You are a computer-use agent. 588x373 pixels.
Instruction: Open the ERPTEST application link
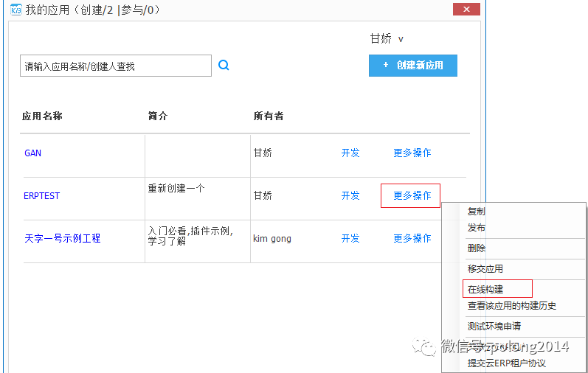(x=42, y=196)
